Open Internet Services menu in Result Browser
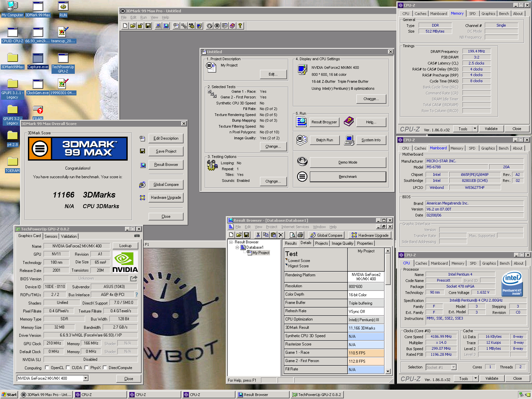This screenshot has width=532, height=399. point(295,227)
